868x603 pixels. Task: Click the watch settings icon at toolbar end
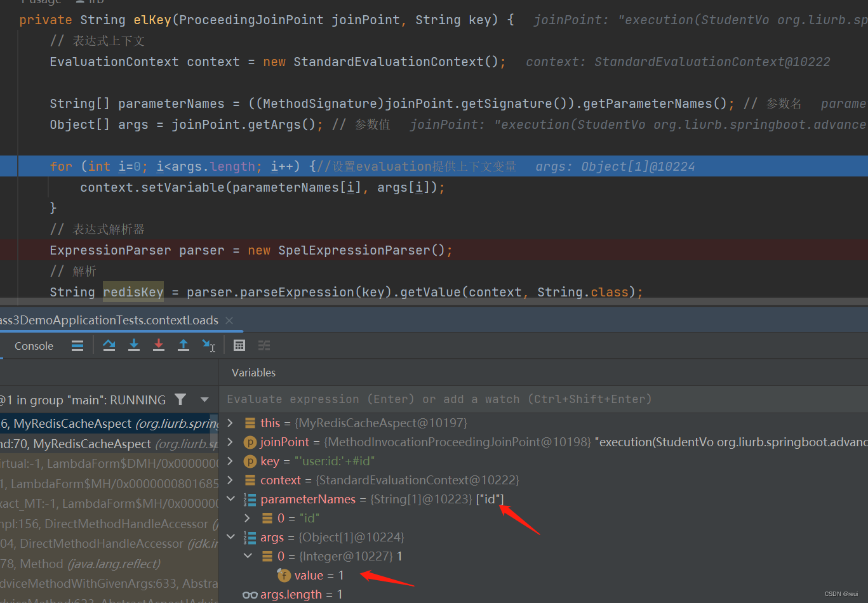(x=264, y=345)
